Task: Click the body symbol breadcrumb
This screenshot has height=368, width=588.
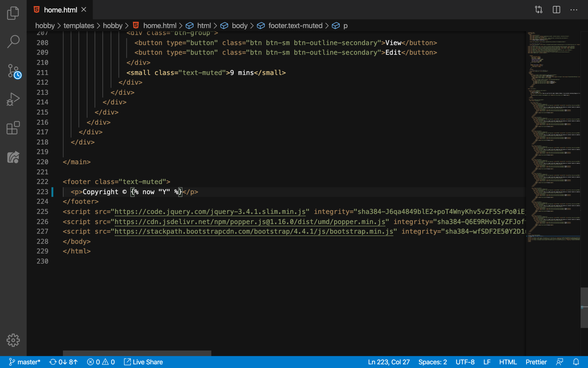Action: [x=234, y=26]
